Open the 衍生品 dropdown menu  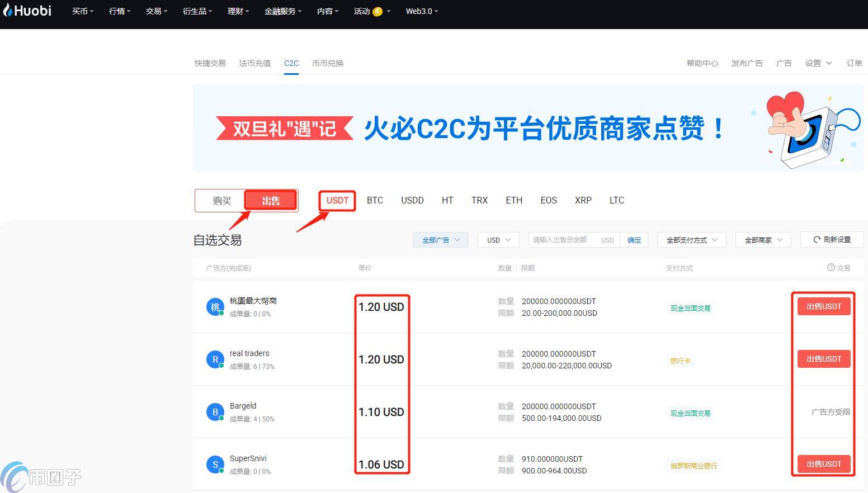click(x=197, y=11)
